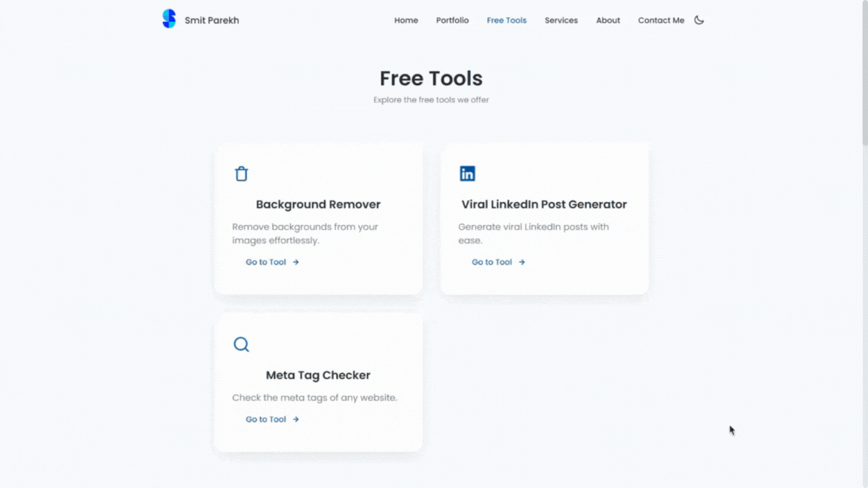The height and width of the screenshot is (488, 868).
Task: Click the arrow icon next to Meta Tag Checker's link
Action: click(x=295, y=419)
